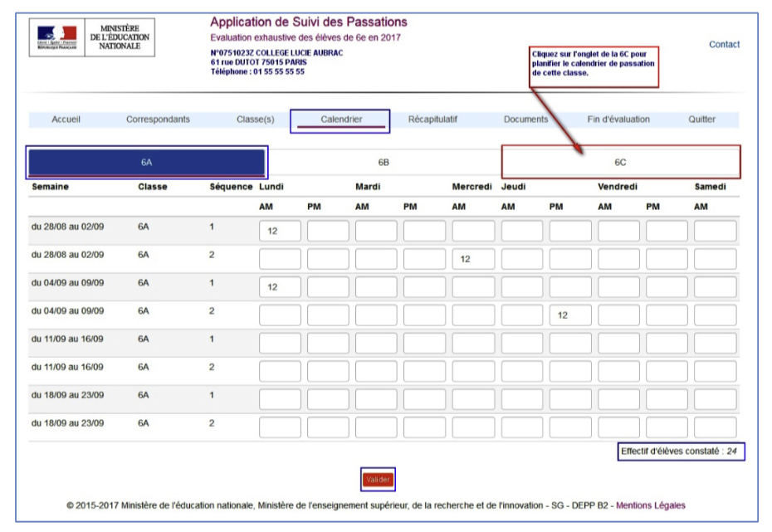
Task: Click Jeudi AM field, 11/09 week sequence 2
Action: [x=522, y=371]
